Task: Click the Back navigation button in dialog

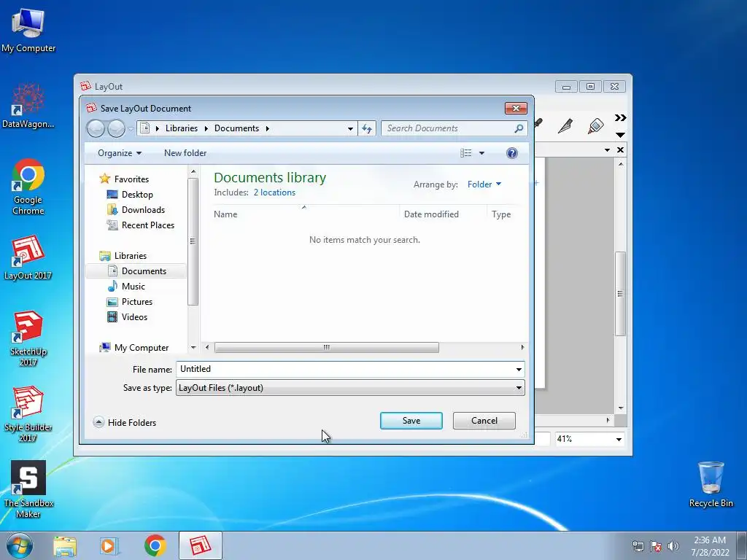Action: 96,128
